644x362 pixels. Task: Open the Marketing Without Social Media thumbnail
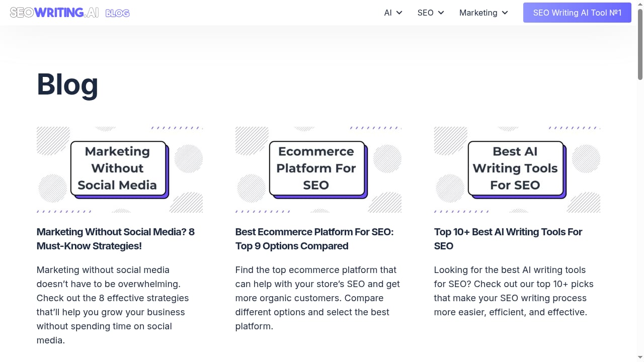[x=120, y=169]
